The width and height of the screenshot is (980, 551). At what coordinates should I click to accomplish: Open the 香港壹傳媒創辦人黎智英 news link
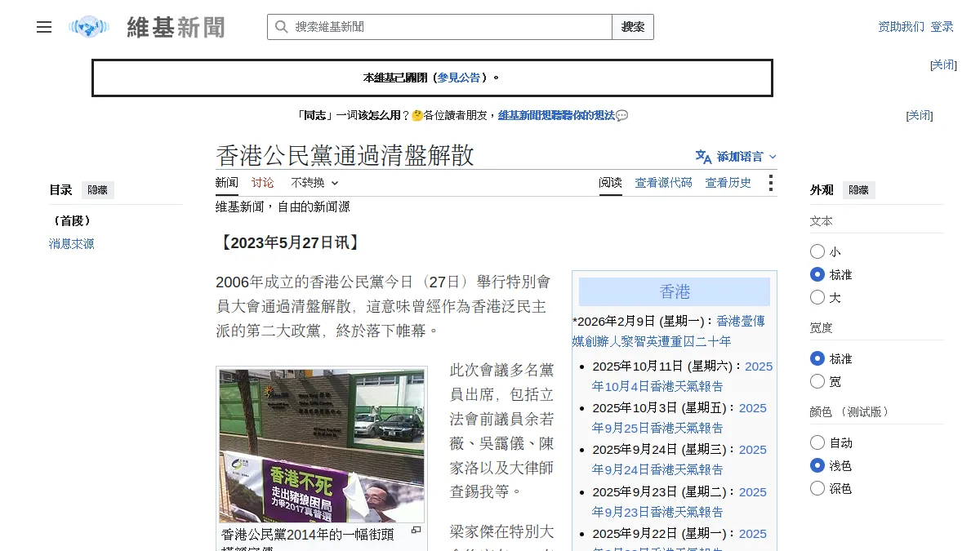pyautogui.click(x=668, y=331)
